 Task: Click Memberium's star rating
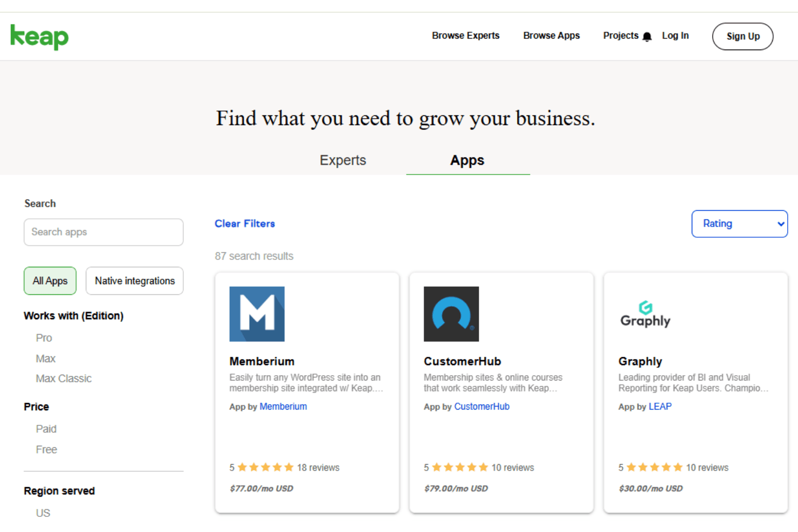[x=265, y=467]
